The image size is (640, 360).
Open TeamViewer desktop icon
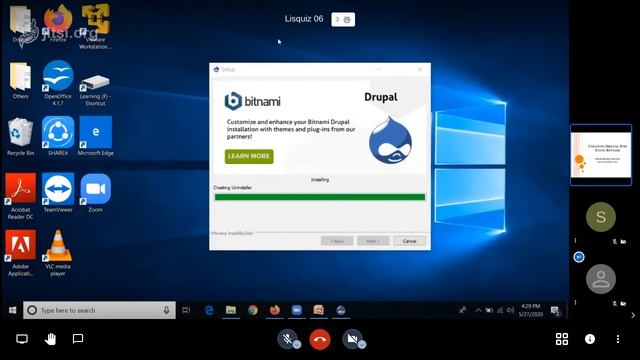tap(58, 193)
